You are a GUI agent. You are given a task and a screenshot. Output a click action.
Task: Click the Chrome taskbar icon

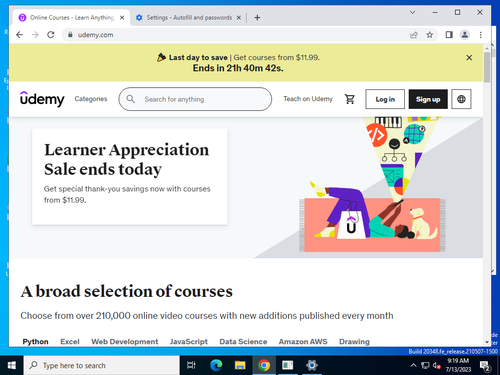pos(264,365)
